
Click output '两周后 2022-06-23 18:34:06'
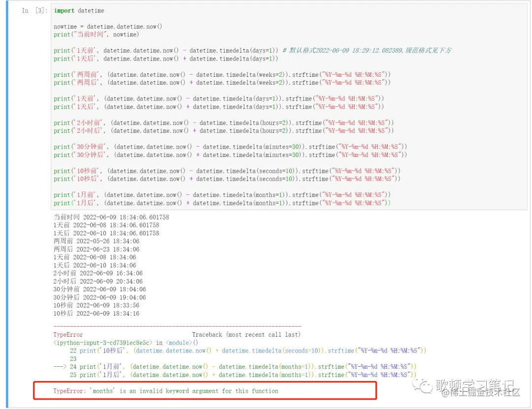click(x=97, y=249)
